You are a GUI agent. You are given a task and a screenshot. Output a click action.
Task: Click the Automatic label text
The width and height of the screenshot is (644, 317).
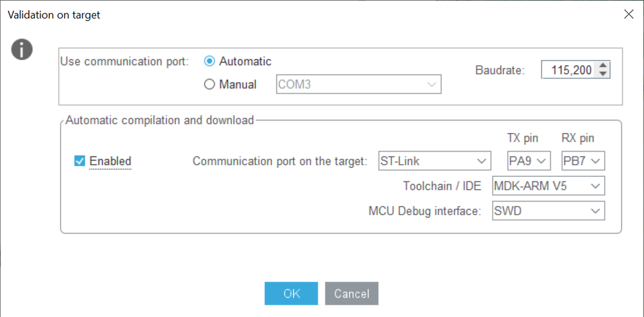pyautogui.click(x=245, y=61)
